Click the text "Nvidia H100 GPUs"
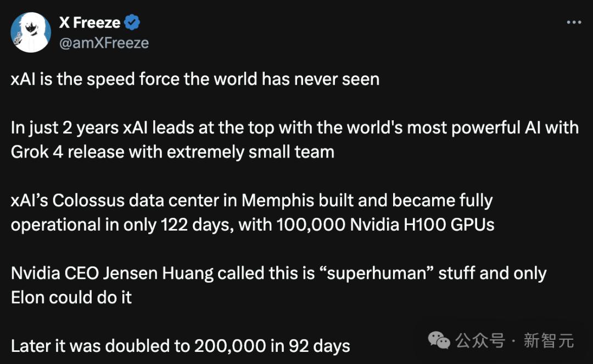593x364 pixels. coord(422,225)
